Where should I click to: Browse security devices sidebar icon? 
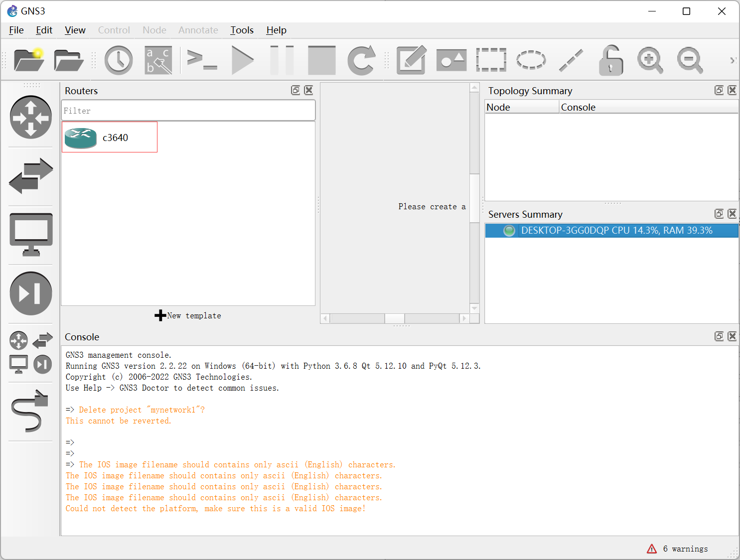click(x=31, y=293)
